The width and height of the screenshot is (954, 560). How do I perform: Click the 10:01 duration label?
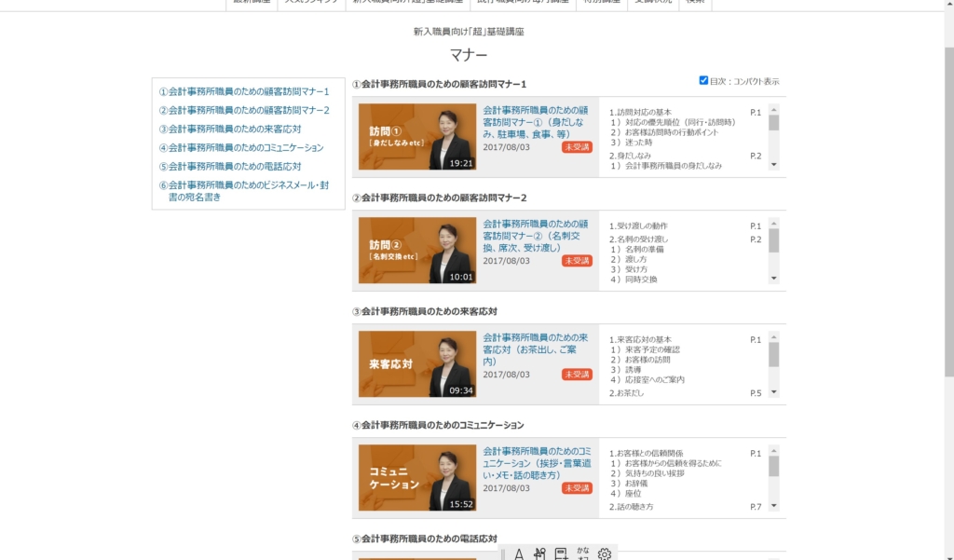coord(461,277)
